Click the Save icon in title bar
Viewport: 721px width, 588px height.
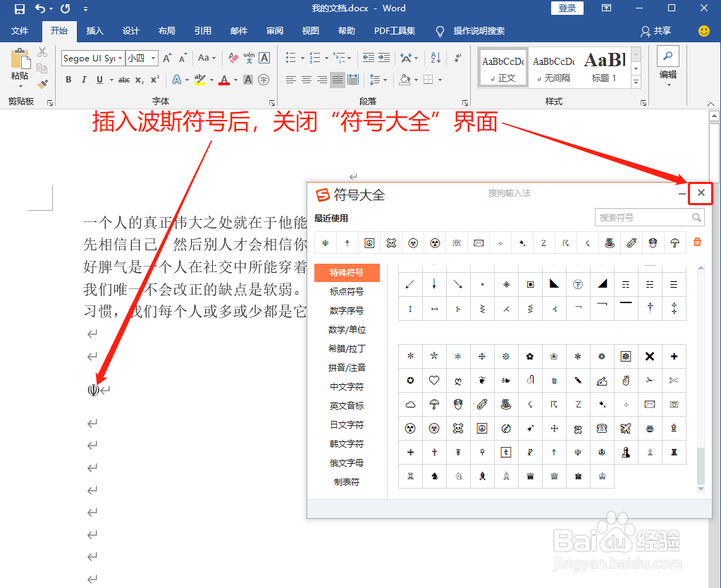tap(19, 8)
